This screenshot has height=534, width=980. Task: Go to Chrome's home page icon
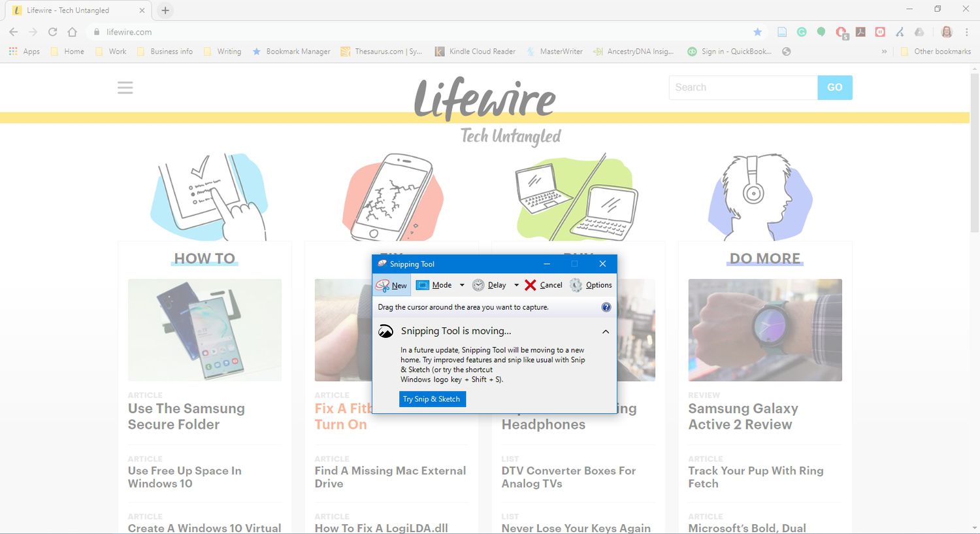tap(73, 31)
